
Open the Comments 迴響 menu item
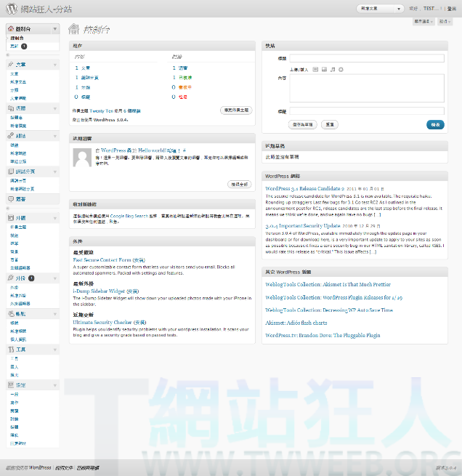[x=20, y=199]
